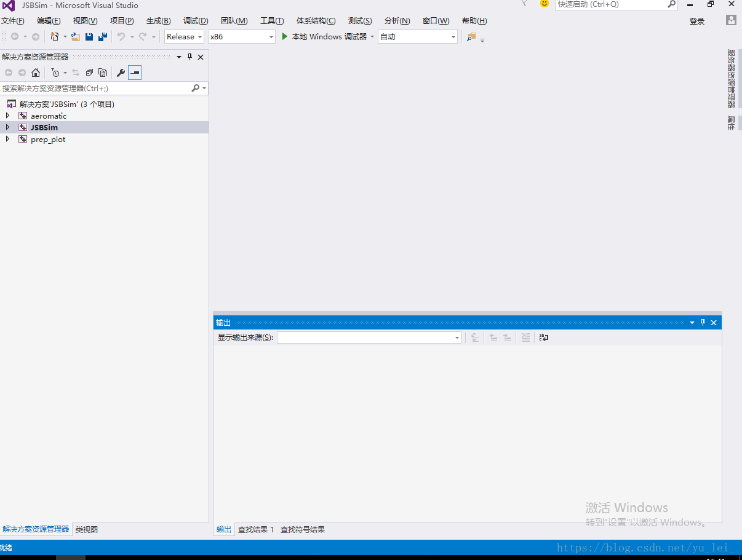Open the 调试(D) menu
The height and width of the screenshot is (560, 742).
pos(196,21)
